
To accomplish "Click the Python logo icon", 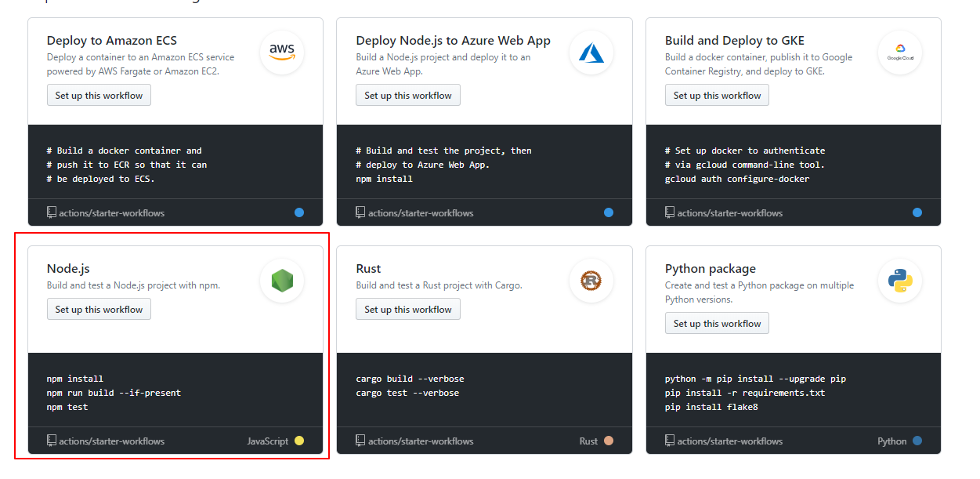I will (x=899, y=281).
